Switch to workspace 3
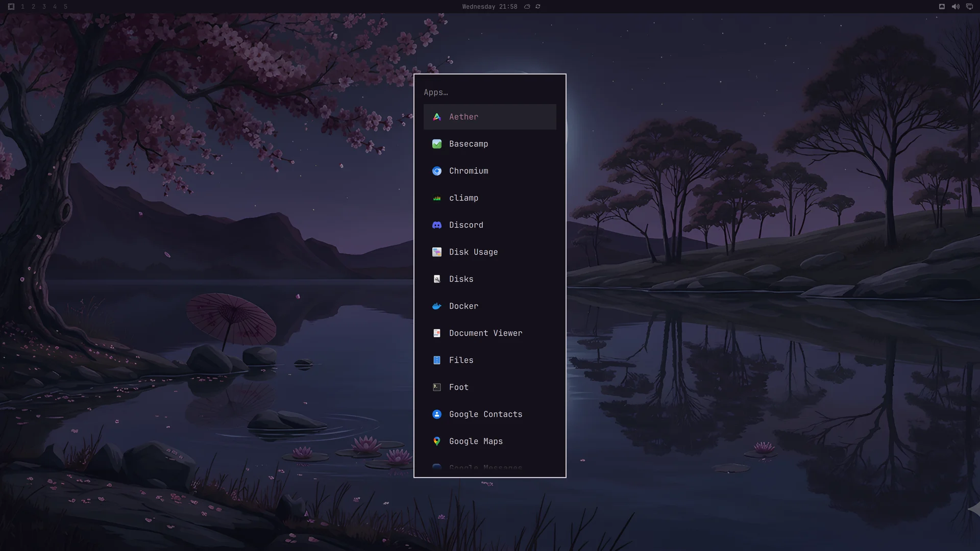 click(x=44, y=7)
